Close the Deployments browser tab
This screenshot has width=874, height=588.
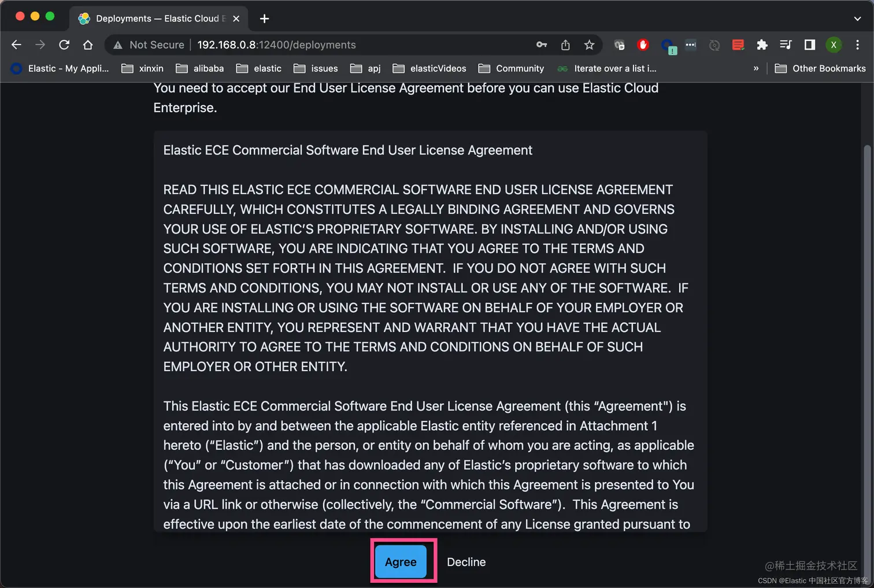tap(236, 19)
